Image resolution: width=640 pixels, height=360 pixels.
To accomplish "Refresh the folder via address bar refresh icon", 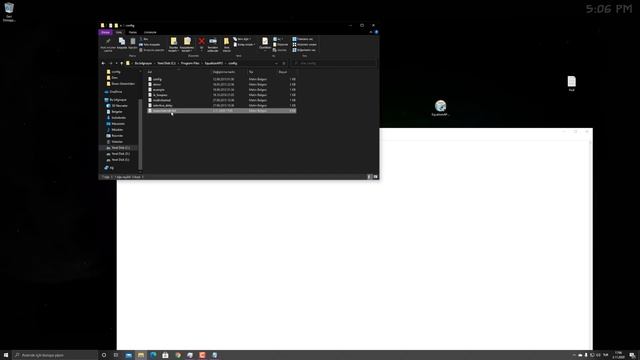I will coord(284,63).
